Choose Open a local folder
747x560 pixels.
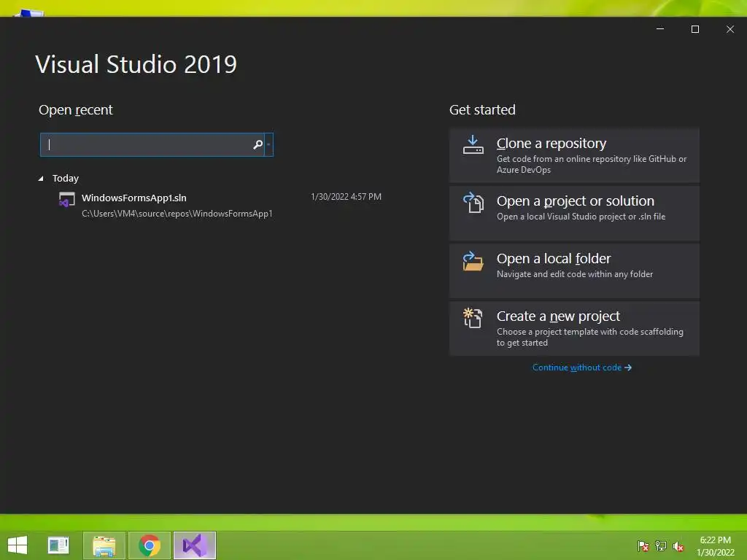(574, 271)
